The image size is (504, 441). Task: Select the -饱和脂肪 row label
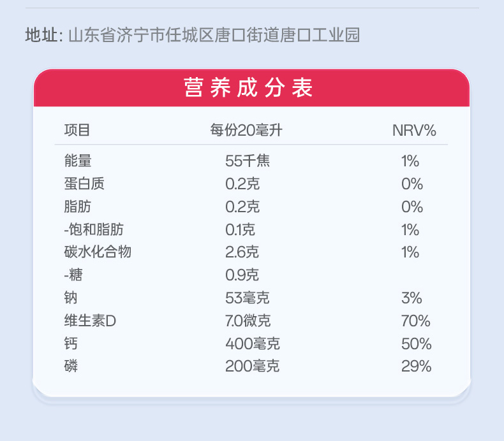pyautogui.click(x=94, y=230)
